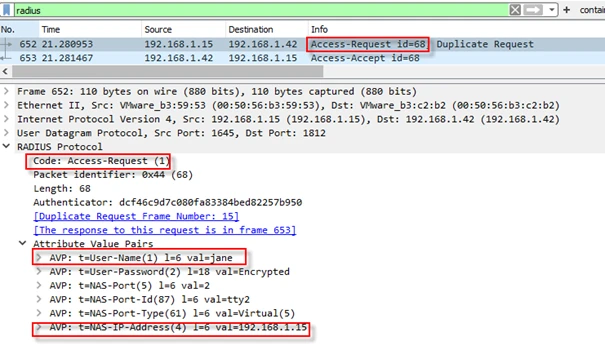This screenshot has height=363, width=605.
Task: Expand User Datagram Protocol item
Action: (6, 133)
